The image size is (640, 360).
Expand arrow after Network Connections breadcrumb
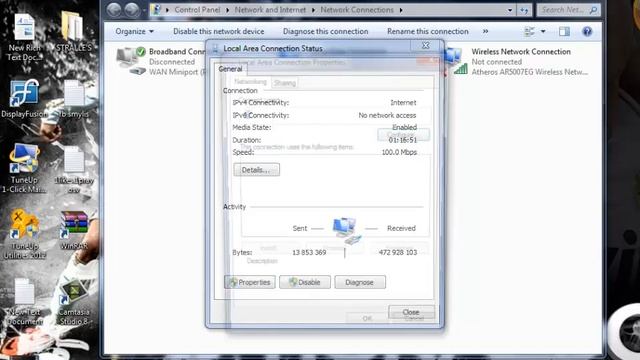(401, 10)
